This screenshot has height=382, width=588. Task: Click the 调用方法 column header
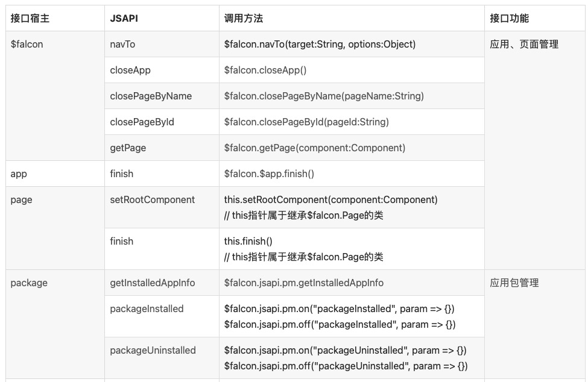(244, 18)
